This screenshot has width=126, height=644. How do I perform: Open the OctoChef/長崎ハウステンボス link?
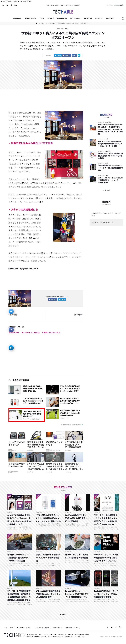pyautogui.click(x=23, y=269)
